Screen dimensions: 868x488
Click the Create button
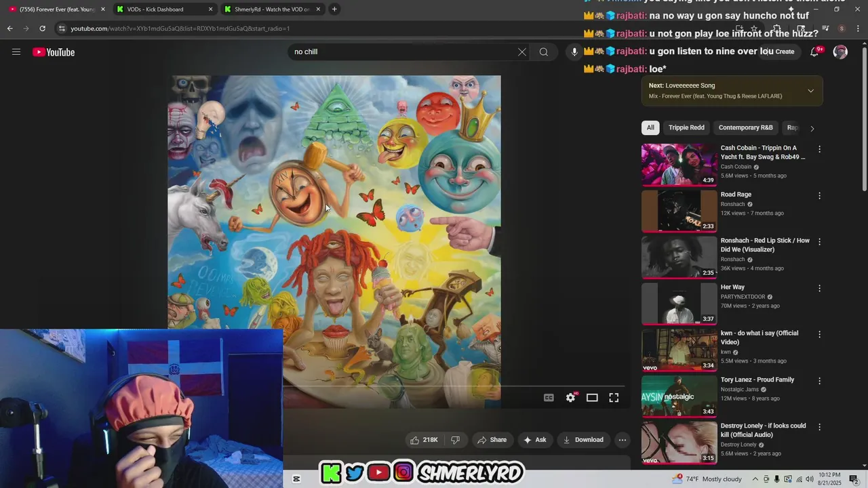click(781, 52)
